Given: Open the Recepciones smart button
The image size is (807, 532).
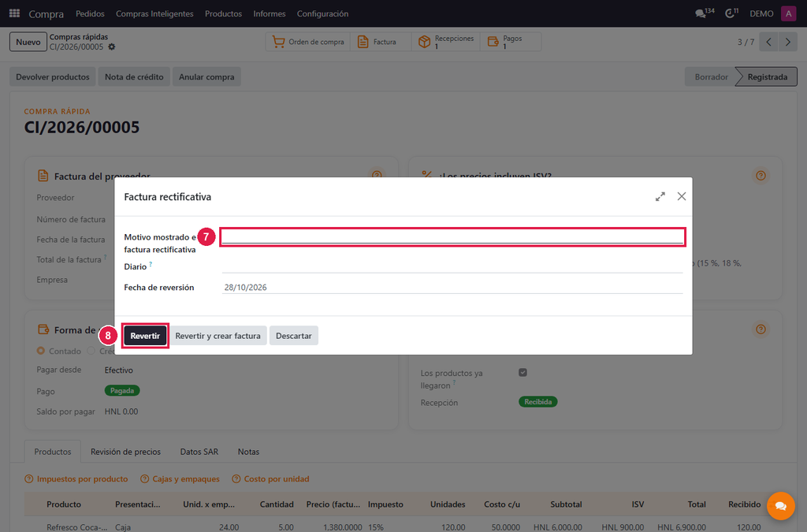Looking at the screenshot, I should point(446,42).
